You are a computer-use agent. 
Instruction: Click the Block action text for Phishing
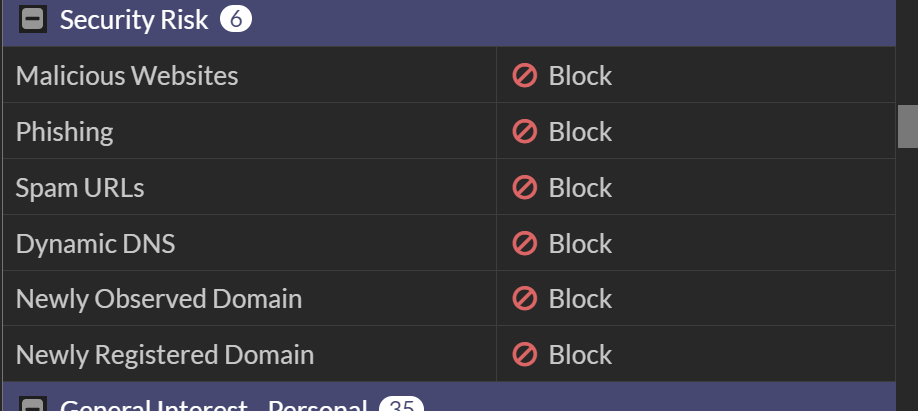coord(580,132)
